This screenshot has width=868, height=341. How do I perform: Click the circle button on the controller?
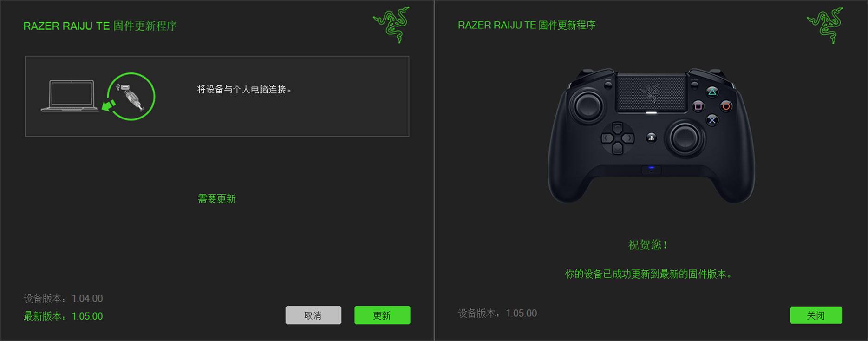(726, 106)
